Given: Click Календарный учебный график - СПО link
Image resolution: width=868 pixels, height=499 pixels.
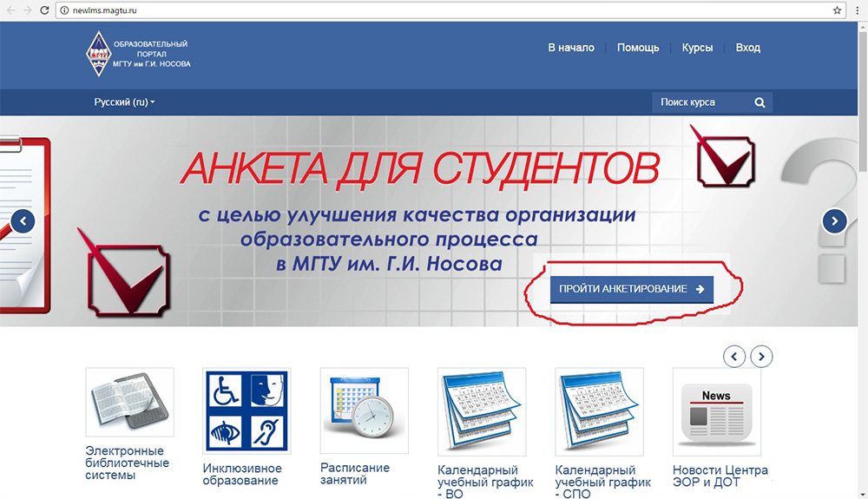Looking at the screenshot, I should pyautogui.click(x=603, y=482).
